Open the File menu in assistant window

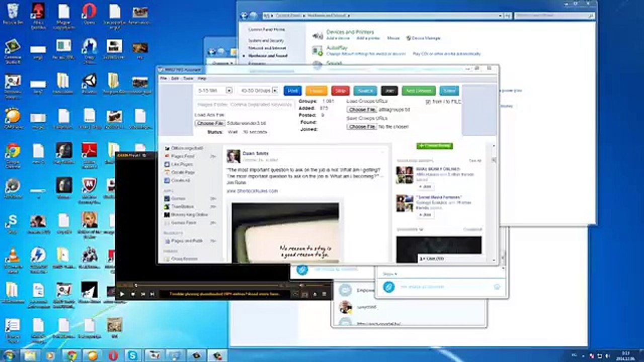click(x=164, y=79)
